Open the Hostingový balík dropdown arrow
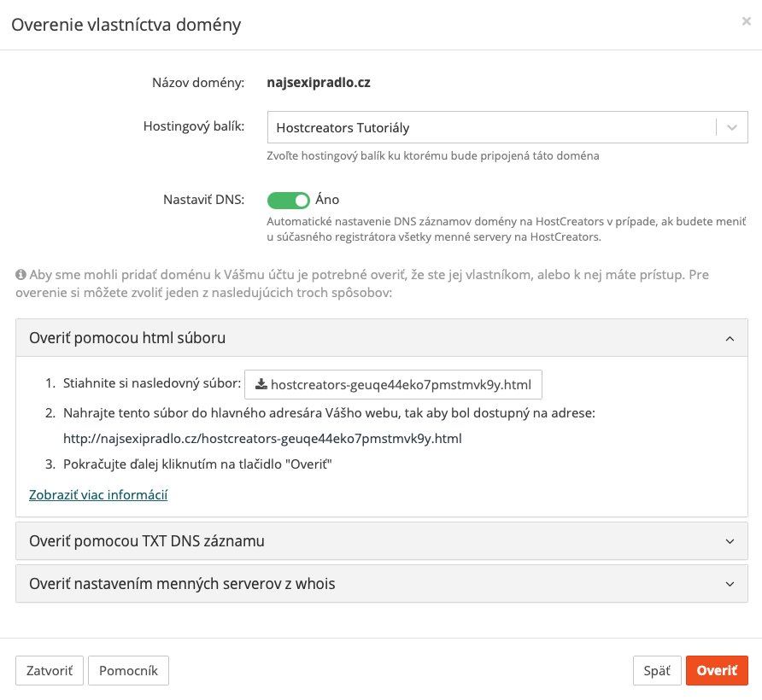 click(732, 128)
